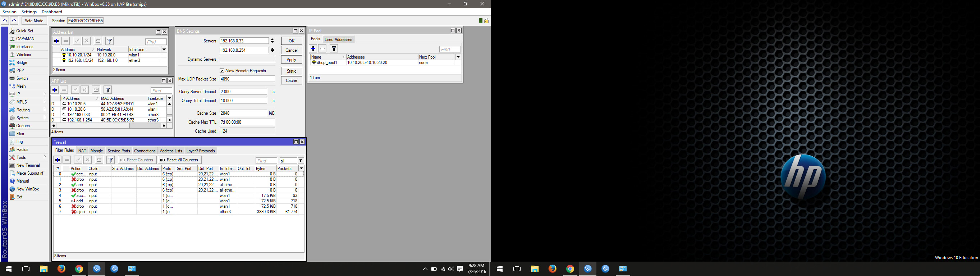Open the Dashboard menu
This screenshot has height=276, width=980.
(52, 12)
